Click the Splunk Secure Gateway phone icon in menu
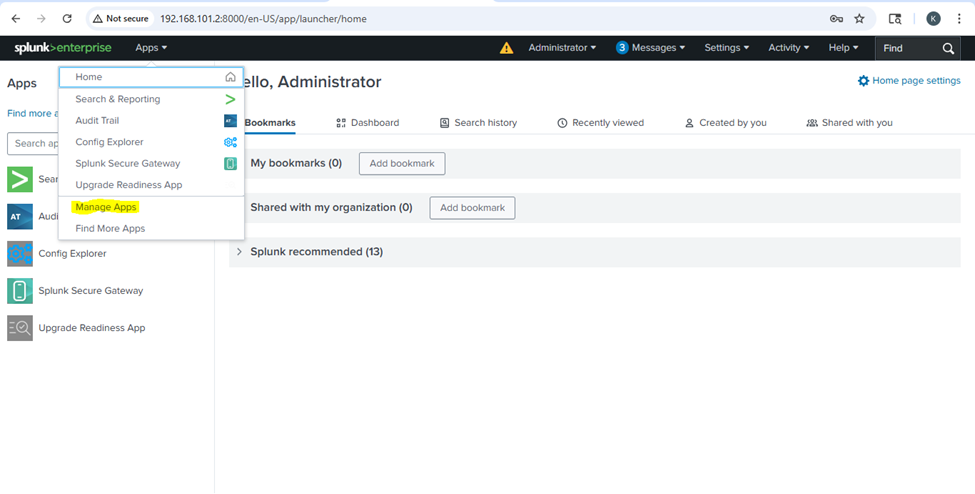 [230, 164]
